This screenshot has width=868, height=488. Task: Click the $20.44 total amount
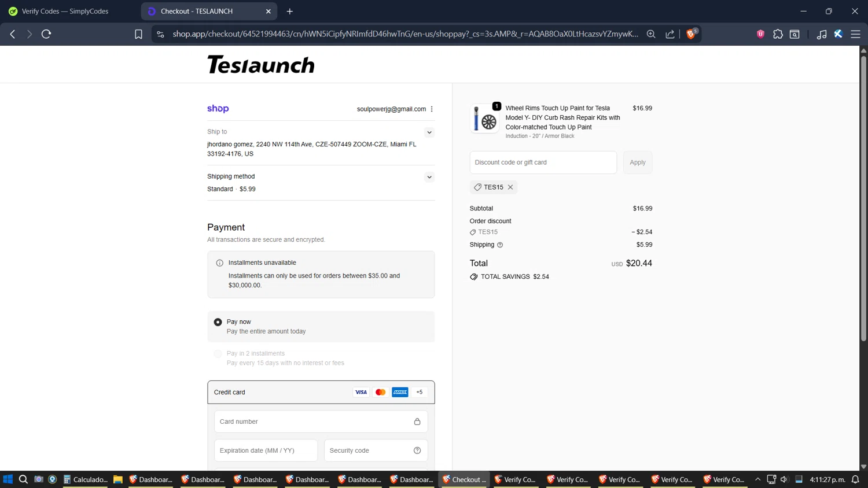(x=639, y=263)
